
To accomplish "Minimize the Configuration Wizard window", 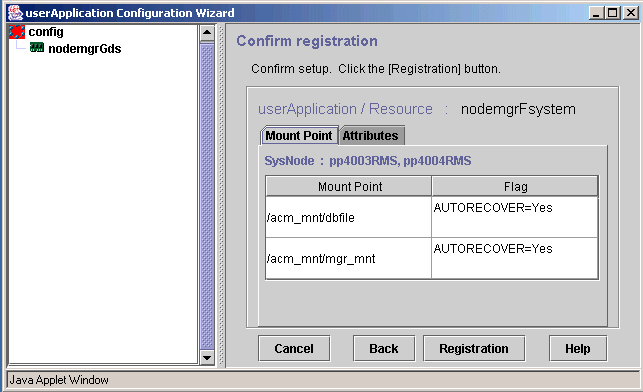I will click(x=596, y=13).
